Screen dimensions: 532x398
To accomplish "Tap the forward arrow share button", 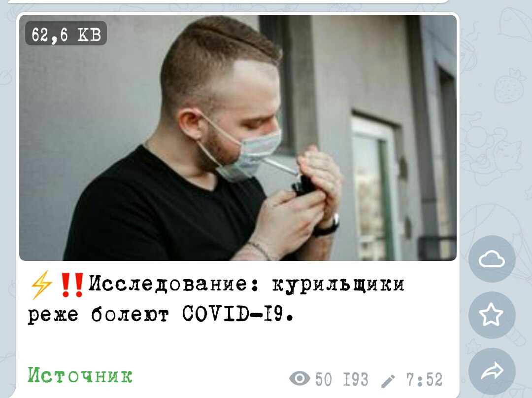I will (492, 371).
